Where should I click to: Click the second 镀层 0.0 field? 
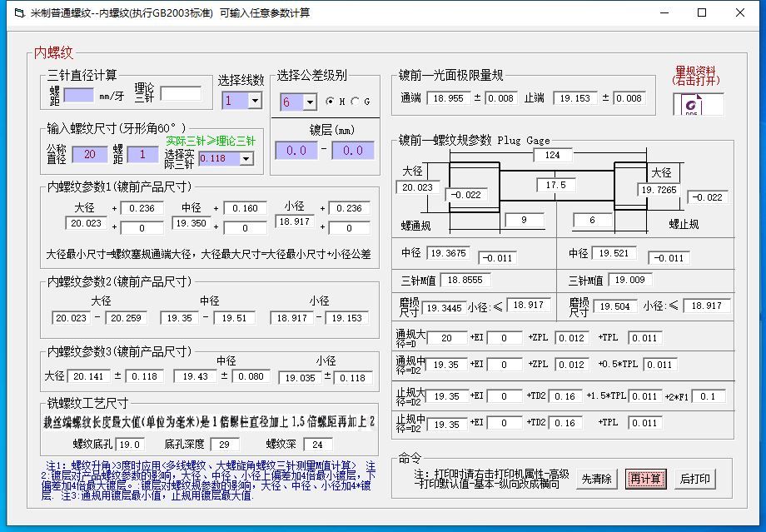(x=353, y=151)
